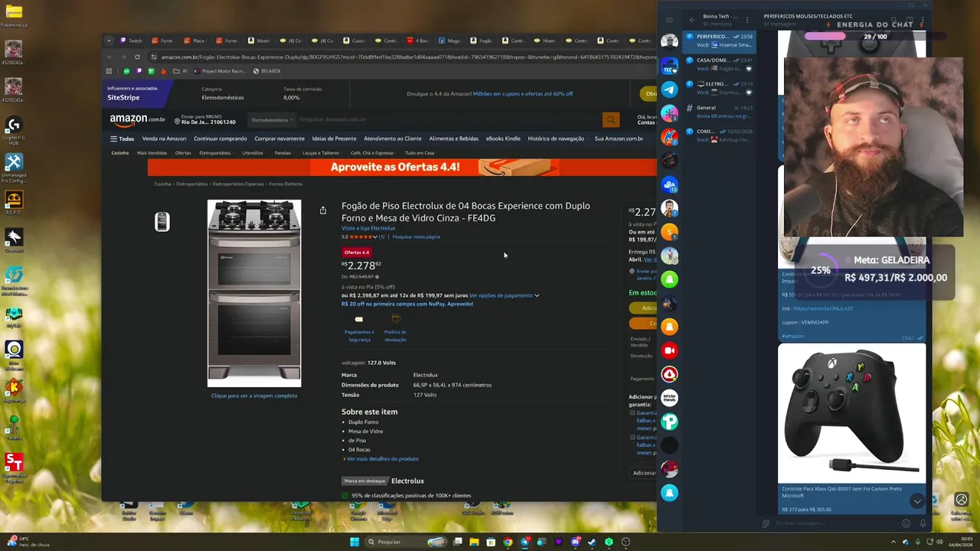Tick the second Garantia checkbox in Adicionar garantia
This screenshot has width=980, height=551.
click(632, 438)
